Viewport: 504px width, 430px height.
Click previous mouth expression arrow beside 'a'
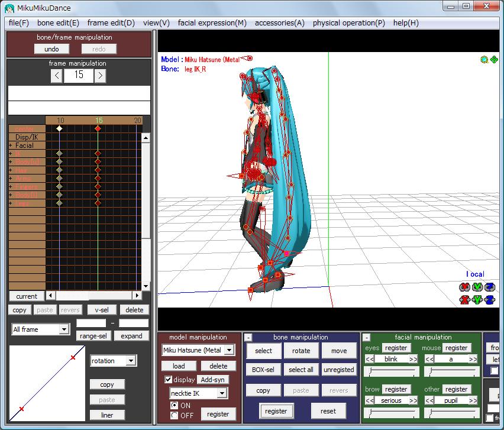429,359
